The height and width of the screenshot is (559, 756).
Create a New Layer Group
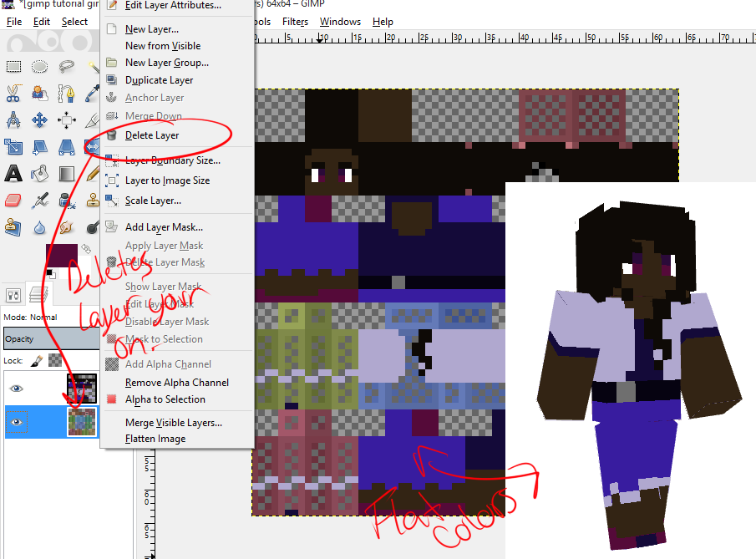[x=177, y=63]
